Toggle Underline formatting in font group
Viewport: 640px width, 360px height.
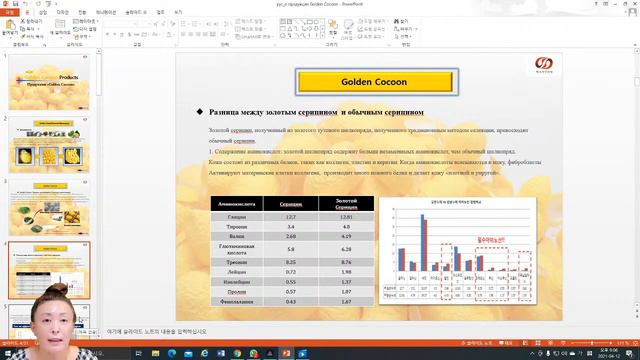pos(122,35)
